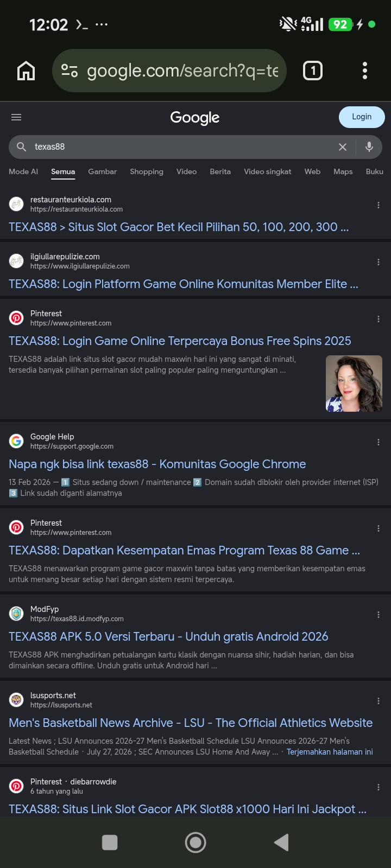Clear the texas88 search query

(x=343, y=147)
